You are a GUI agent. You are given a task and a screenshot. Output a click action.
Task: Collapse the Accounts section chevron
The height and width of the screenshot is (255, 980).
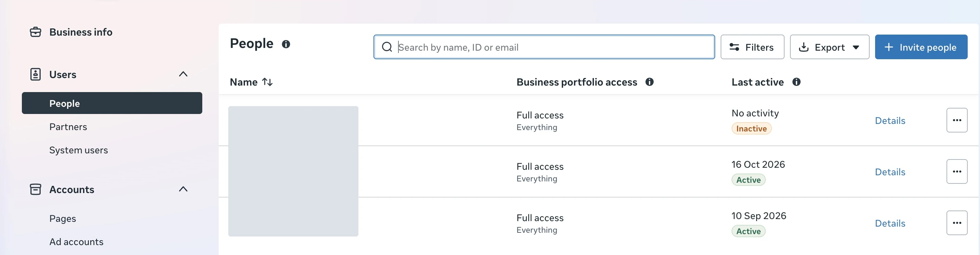tap(183, 189)
